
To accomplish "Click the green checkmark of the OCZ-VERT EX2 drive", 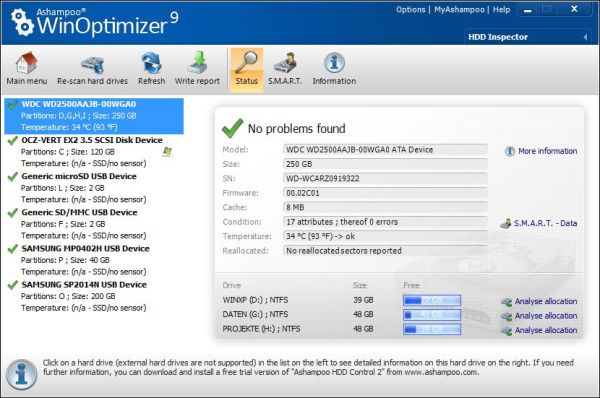I will pyautogui.click(x=13, y=140).
